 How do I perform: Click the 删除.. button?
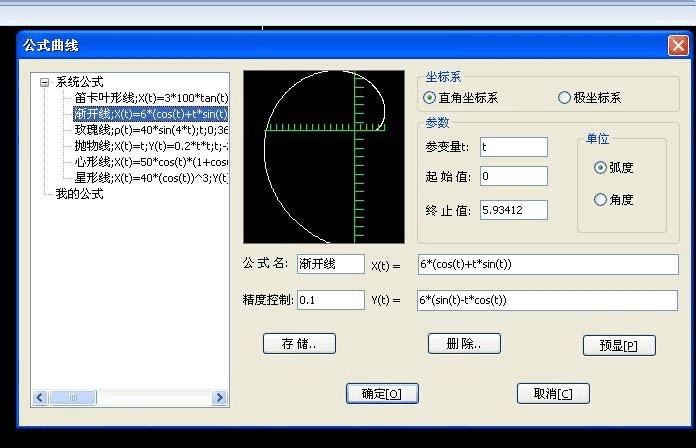(464, 344)
